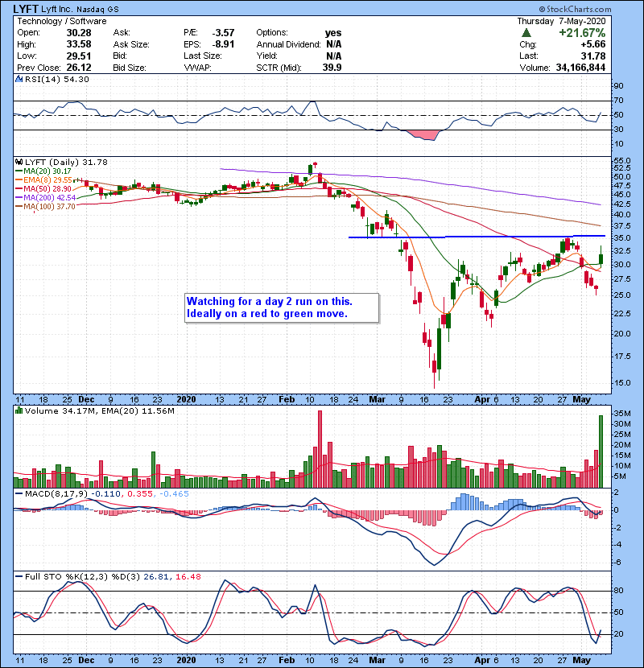Click the latest green volume bar in May
The width and height of the screenshot is (644, 668).
tap(601, 452)
